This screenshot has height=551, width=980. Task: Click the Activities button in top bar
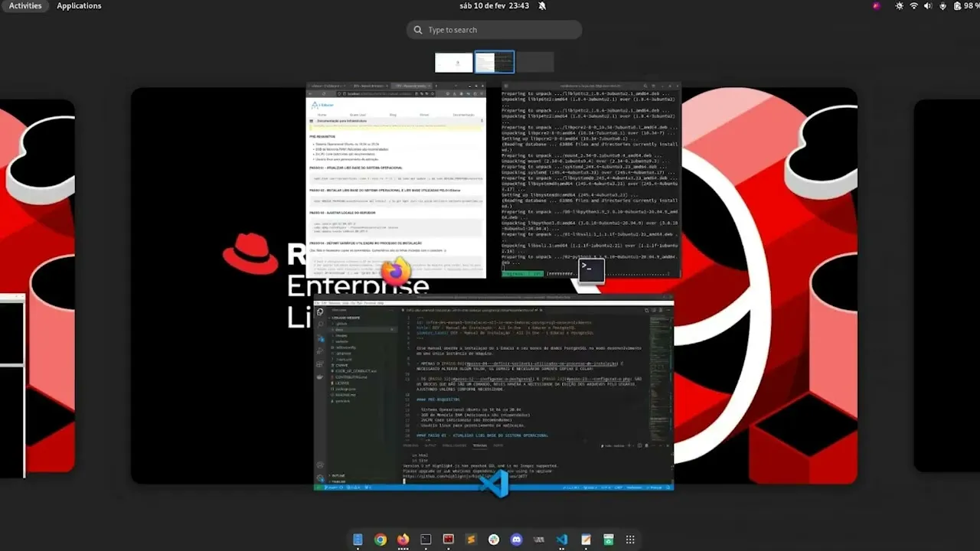point(25,6)
